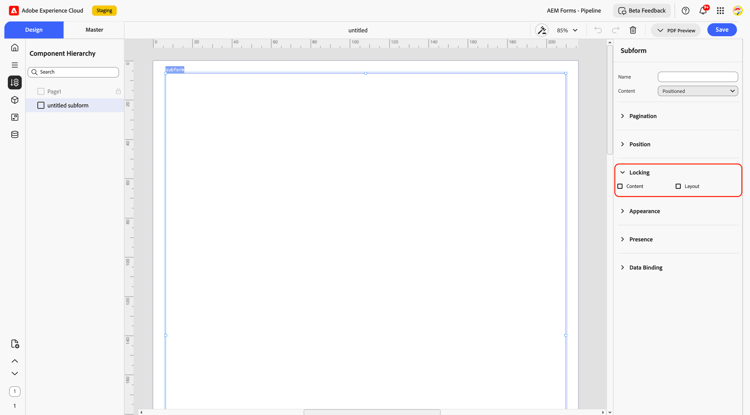Open the PDF Preview dropdown
This screenshot has width=750, height=415.
pos(676,30)
